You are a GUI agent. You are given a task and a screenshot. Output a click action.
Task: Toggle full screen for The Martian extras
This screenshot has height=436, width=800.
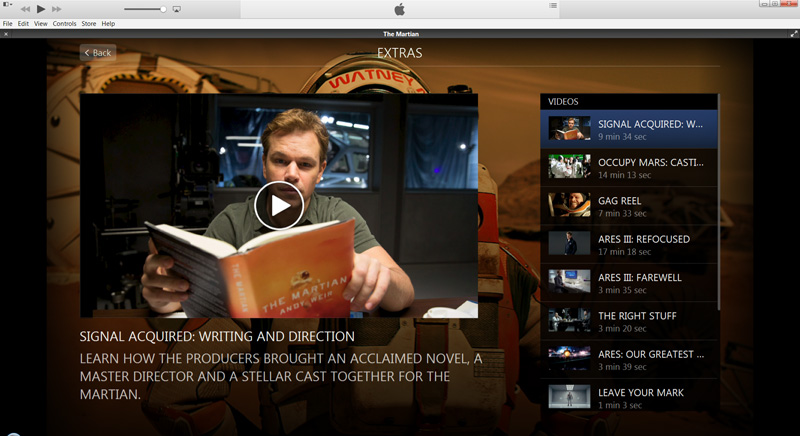click(794, 34)
